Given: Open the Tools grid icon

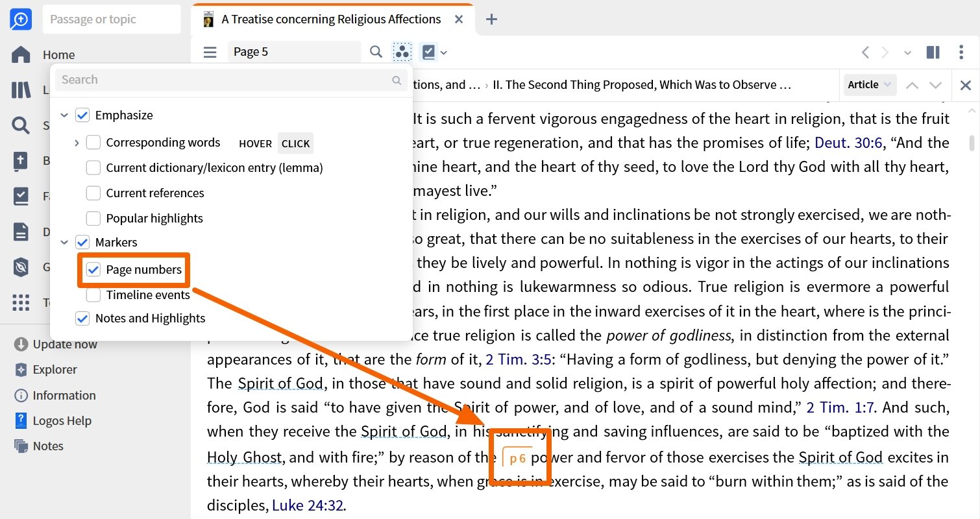Looking at the screenshot, I should point(20,302).
